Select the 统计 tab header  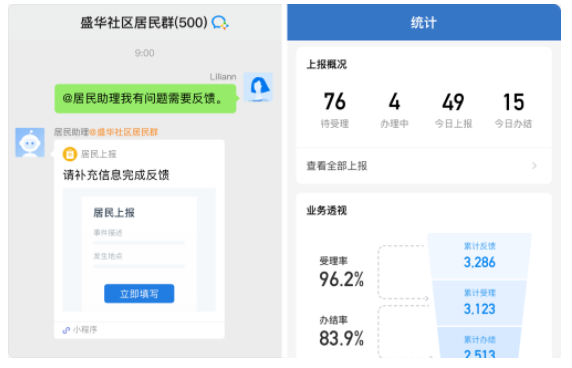pos(424,23)
